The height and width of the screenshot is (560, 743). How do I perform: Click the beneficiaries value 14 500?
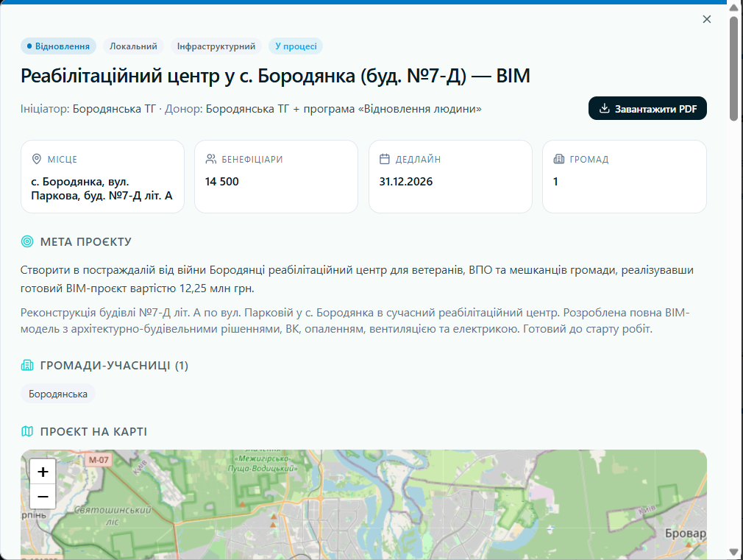point(221,182)
